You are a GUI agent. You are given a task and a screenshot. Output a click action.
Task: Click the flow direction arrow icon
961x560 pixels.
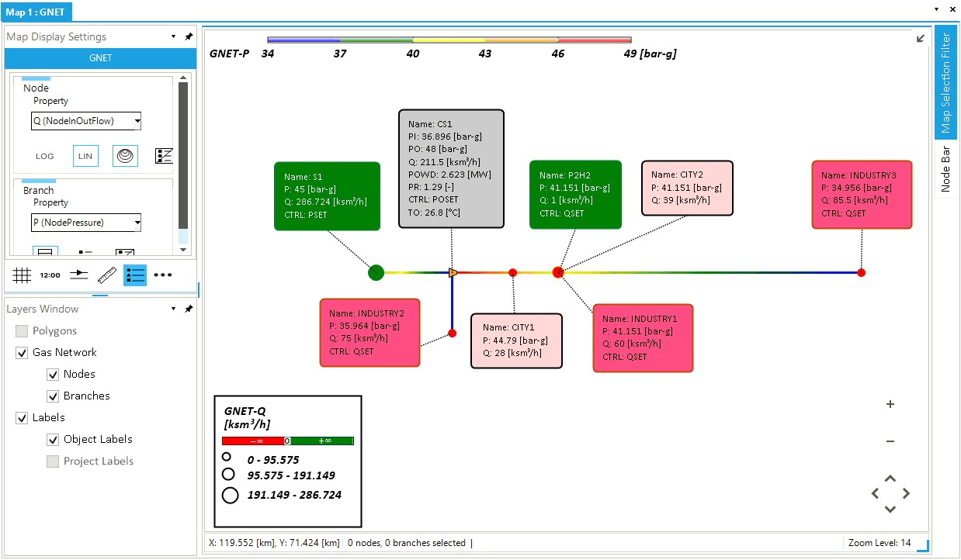(79, 275)
